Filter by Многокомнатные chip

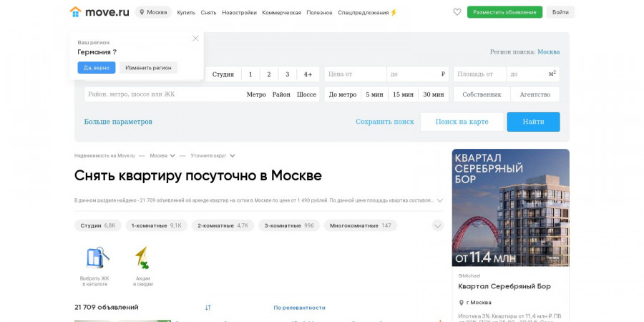[361, 225]
